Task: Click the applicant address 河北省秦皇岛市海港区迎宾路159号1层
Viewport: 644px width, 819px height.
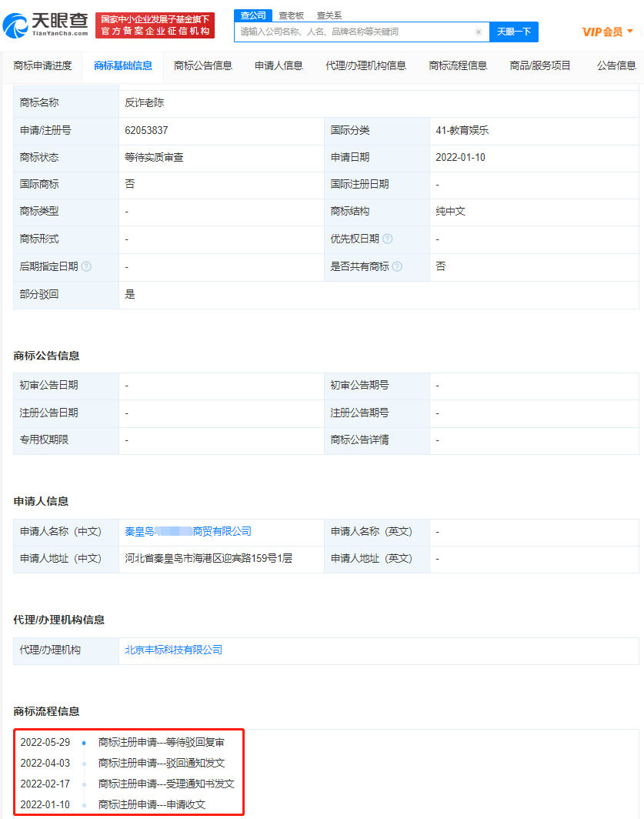Action: tap(209, 558)
